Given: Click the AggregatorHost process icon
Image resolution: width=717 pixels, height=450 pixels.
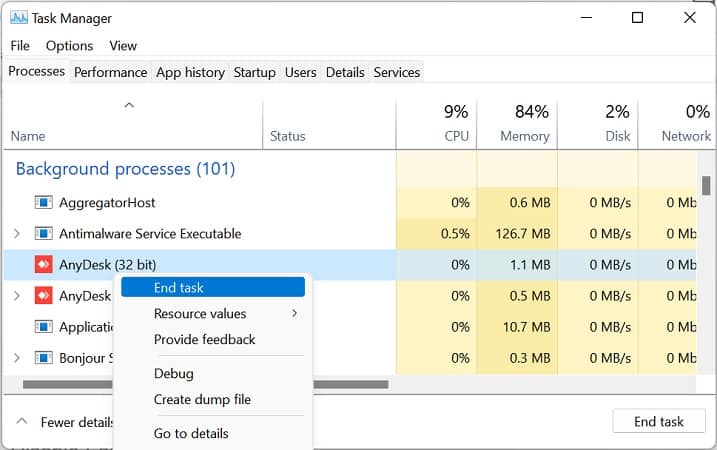Looking at the screenshot, I should [x=43, y=202].
